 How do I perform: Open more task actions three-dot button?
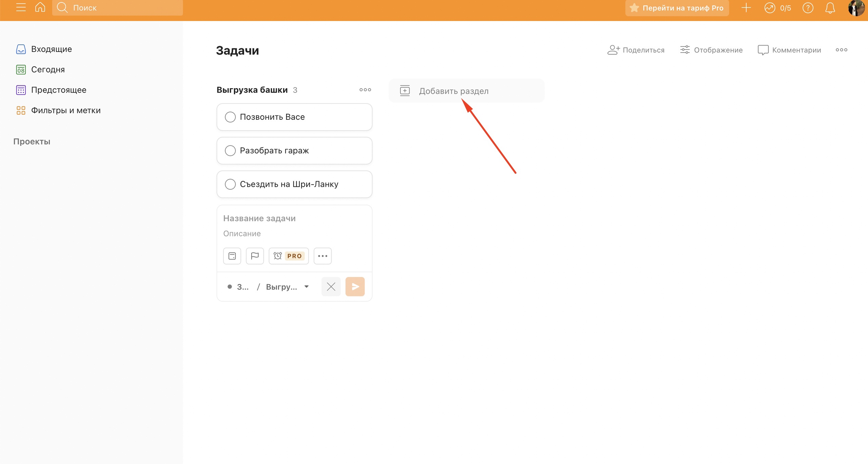coord(322,256)
